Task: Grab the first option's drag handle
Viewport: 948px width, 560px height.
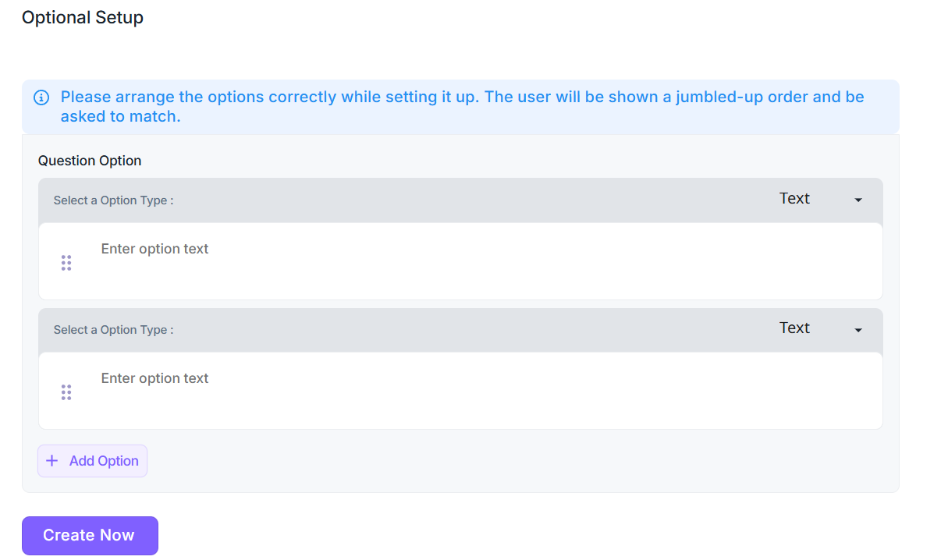Action: (66, 263)
